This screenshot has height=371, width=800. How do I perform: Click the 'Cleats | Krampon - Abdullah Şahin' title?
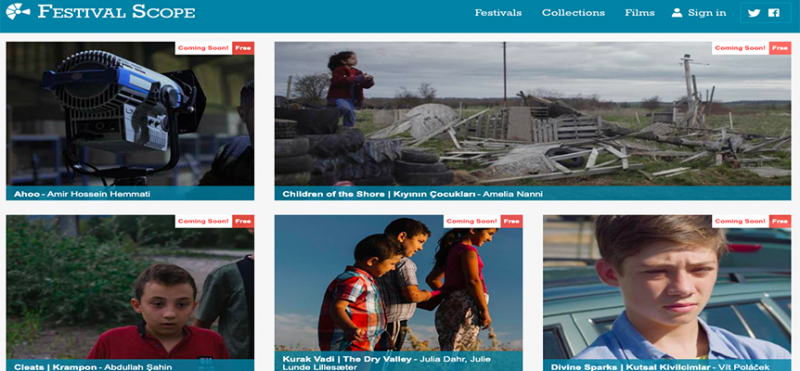point(93,367)
